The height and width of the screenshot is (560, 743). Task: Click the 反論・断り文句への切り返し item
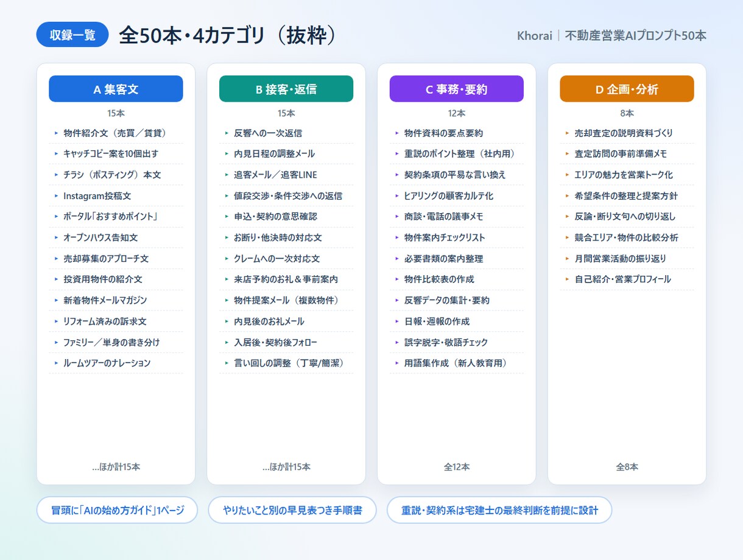[627, 217]
